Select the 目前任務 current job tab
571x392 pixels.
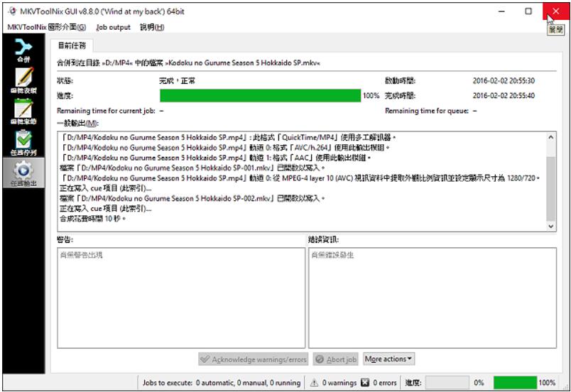click(x=72, y=45)
